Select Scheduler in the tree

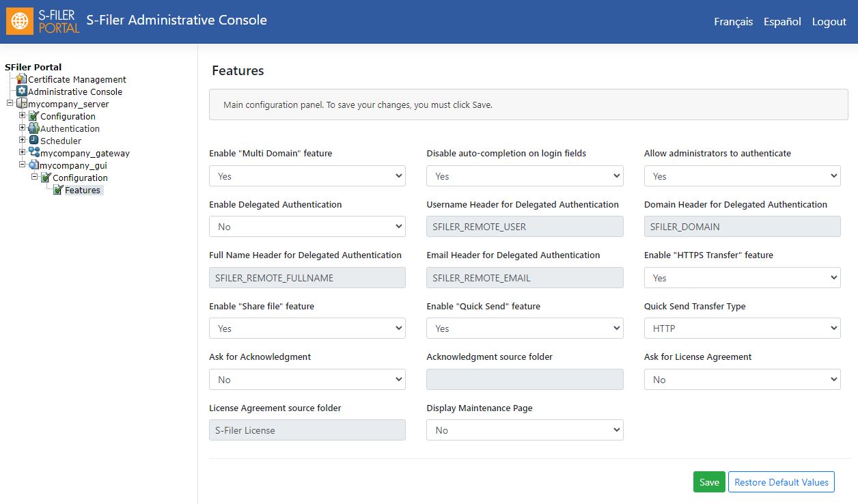(61, 141)
